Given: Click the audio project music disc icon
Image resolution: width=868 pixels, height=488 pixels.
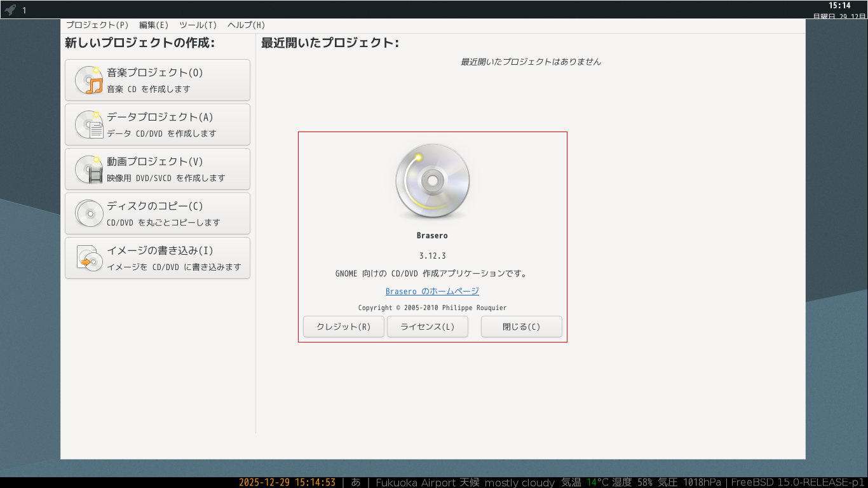Looking at the screenshot, I should coord(89,80).
